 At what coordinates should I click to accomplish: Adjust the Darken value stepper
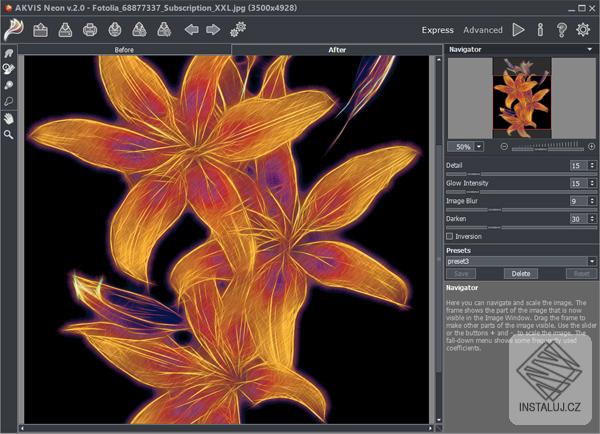tap(592, 219)
